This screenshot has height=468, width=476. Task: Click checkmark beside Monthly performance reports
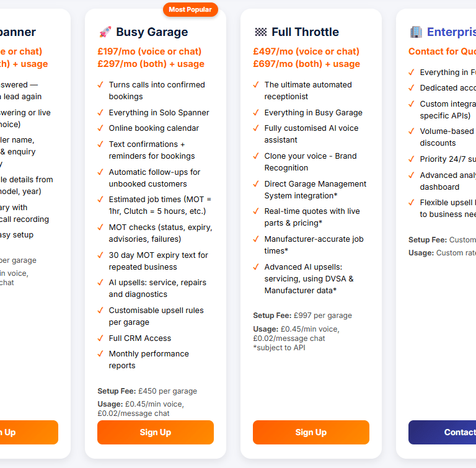(x=100, y=354)
